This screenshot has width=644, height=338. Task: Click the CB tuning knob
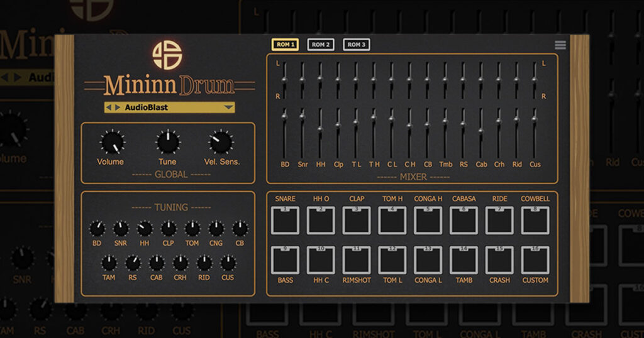click(240, 229)
